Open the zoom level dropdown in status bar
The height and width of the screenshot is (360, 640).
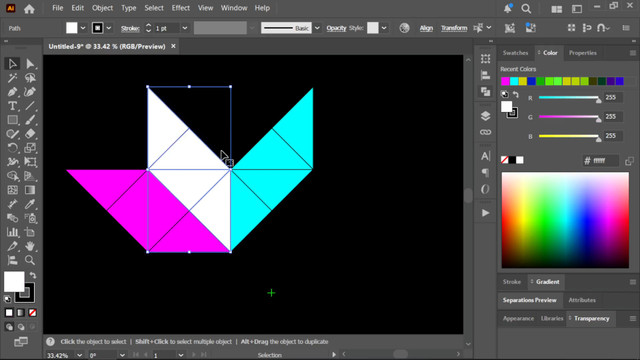pyautogui.click(x=80, y=355)
